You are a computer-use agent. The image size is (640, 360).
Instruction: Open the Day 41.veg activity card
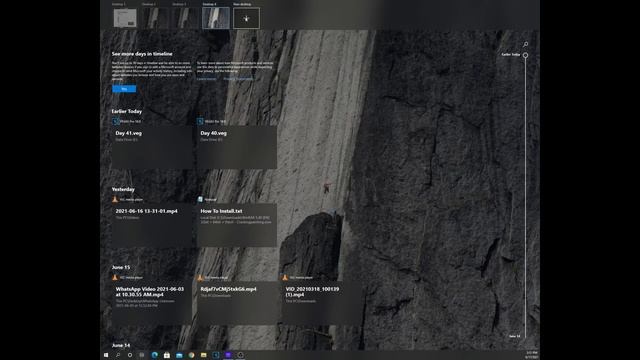pos(152,147)
